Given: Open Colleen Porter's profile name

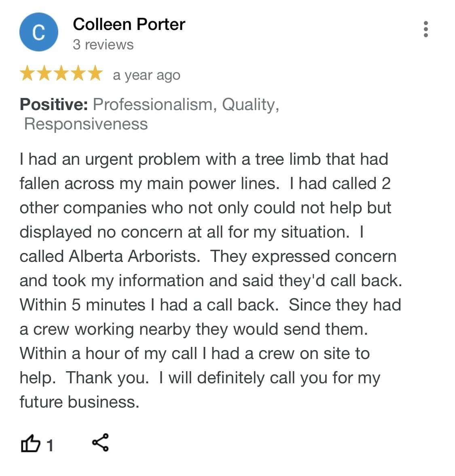Looking at the screenshot, I should coord(129,24).
